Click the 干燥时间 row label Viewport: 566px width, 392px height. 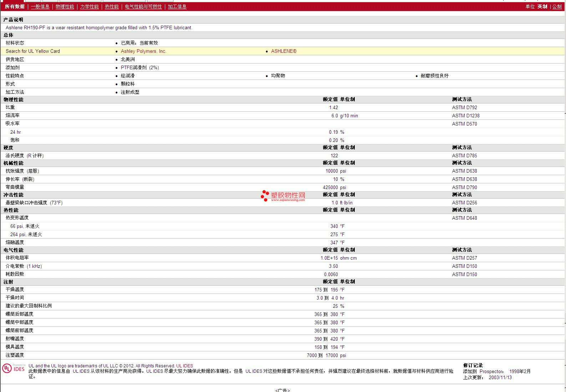(15, 297)
